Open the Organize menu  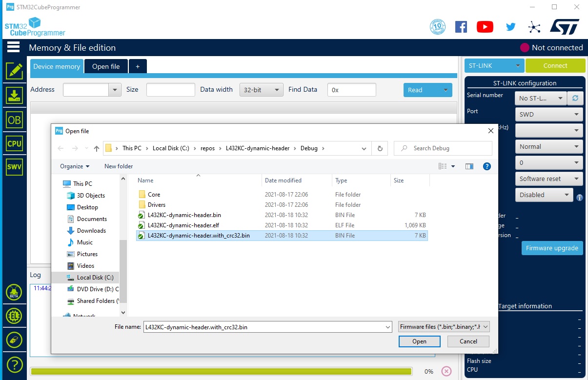point(75,166)
